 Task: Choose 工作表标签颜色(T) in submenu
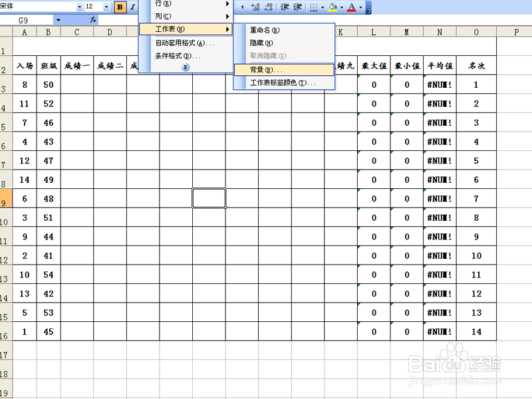pos(284,82)
